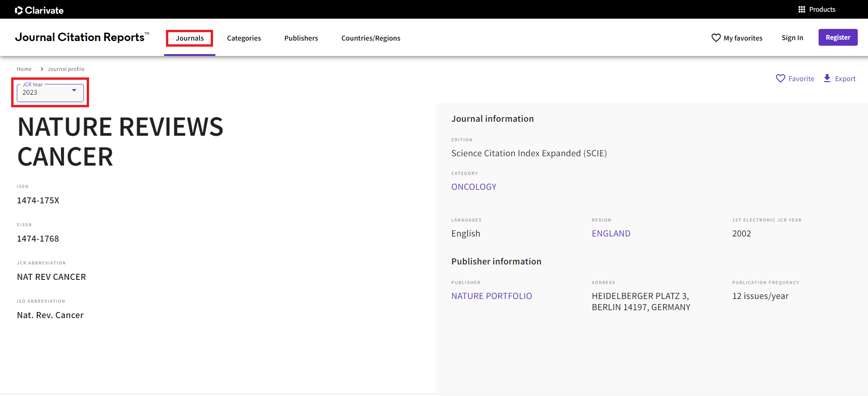The image size is (868, 396).
Task: Open the NATURE PORTFOLIO publisher link
Action: pyautogui.click(x=491, y=296)
